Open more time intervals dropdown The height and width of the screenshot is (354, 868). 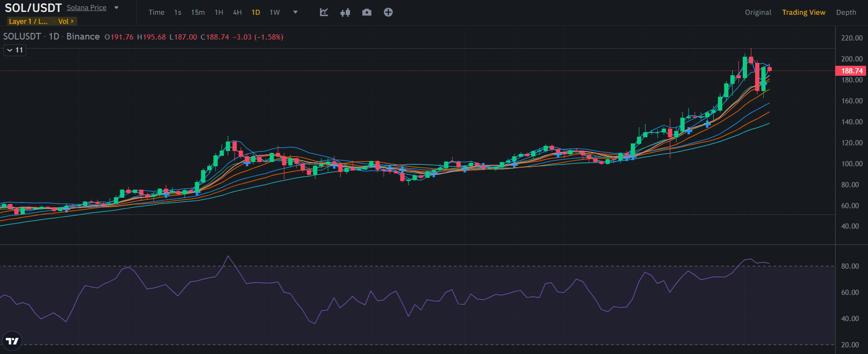click(295, 12)
